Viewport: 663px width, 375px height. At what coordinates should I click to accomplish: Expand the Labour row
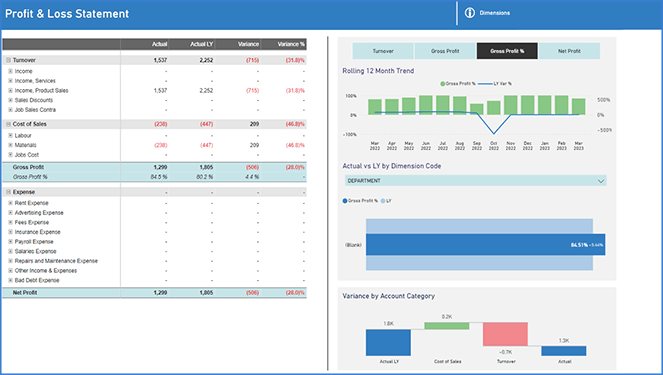tap(11, 135)
